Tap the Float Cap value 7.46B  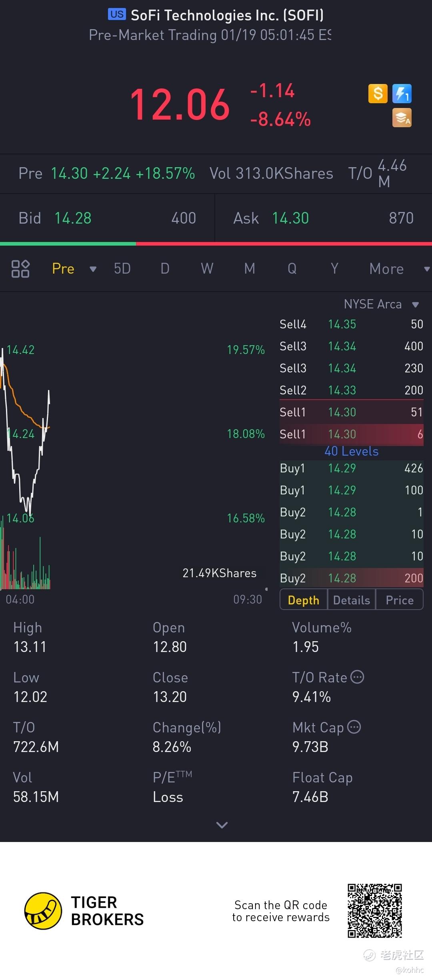[x=310, y=797]
